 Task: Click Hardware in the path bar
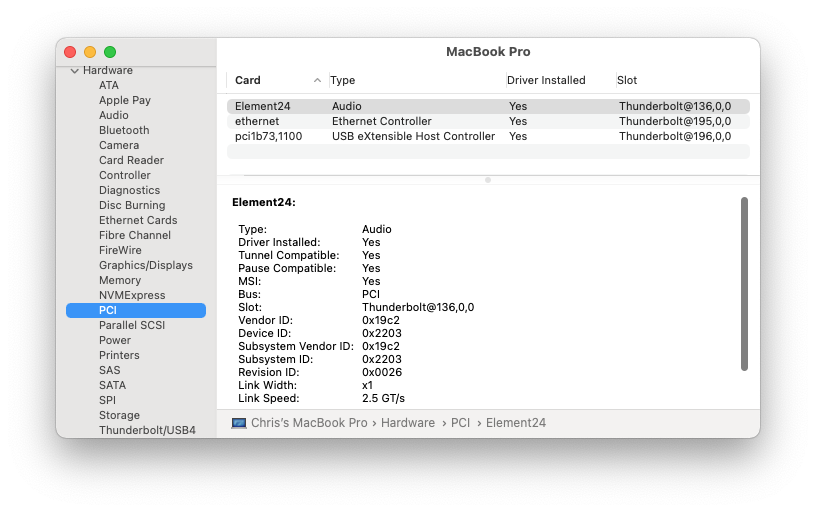point(408,423)
